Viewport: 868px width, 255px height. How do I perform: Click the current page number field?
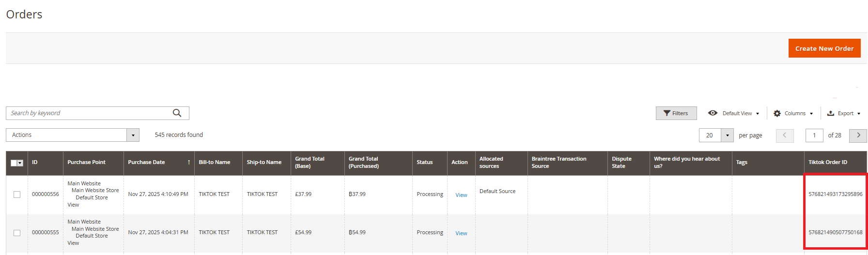(x=814, y=135)
